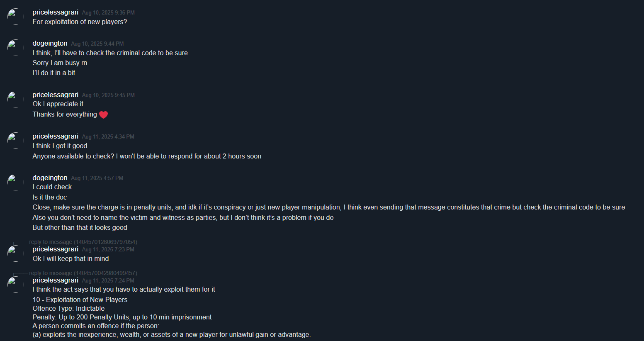
Task: Click pricelessagrari's avatar beside the 9:36 PM message
Action: point(16,17)
